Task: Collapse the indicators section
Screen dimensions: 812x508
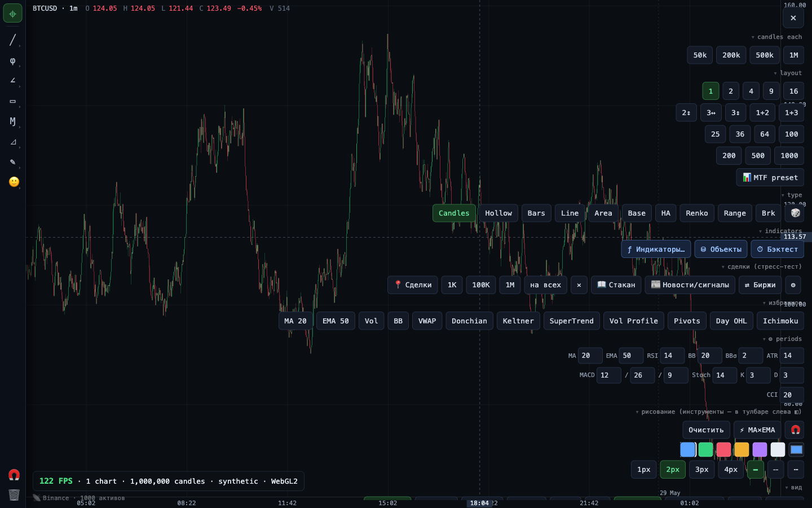Action: 780,231
